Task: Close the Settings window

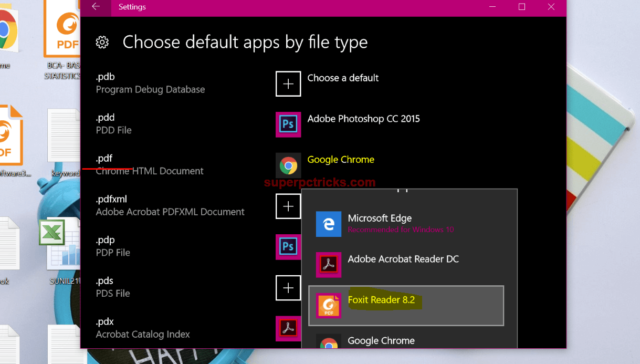Action: 551,7
